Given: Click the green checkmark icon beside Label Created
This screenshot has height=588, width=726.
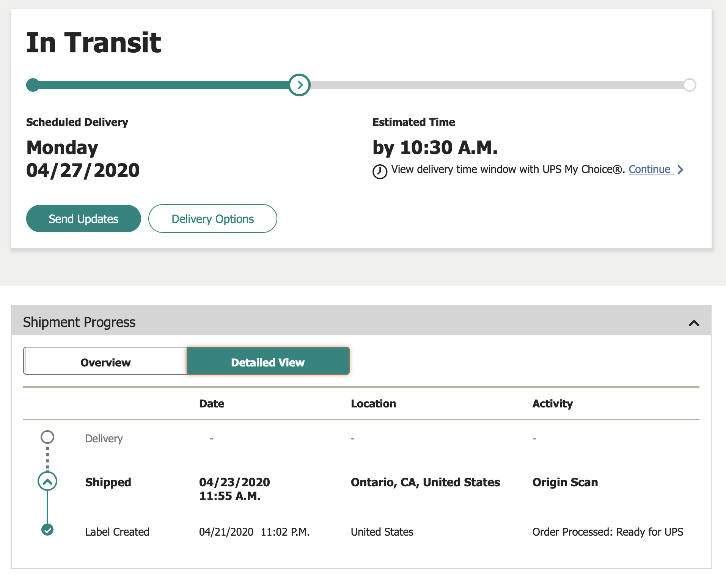Looking at the screenshot, I should (x=47, y=530).
